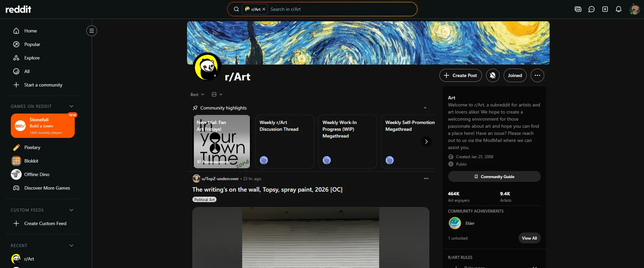
Task: Open the post image preview
Action: coord(310,238)
